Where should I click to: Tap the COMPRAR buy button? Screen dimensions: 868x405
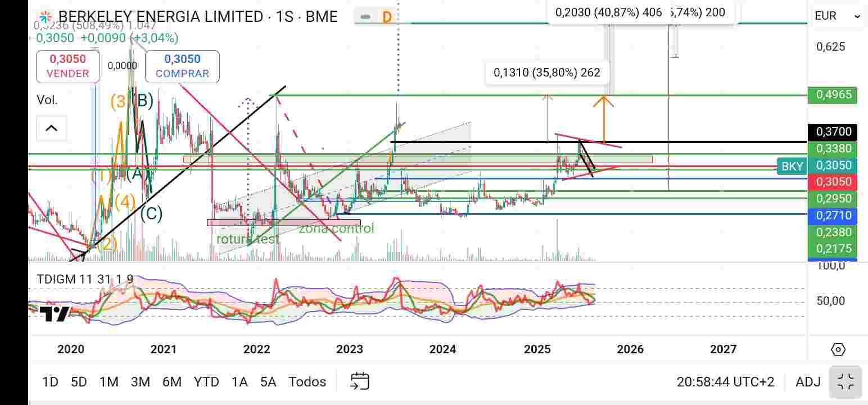click(182, 66)
